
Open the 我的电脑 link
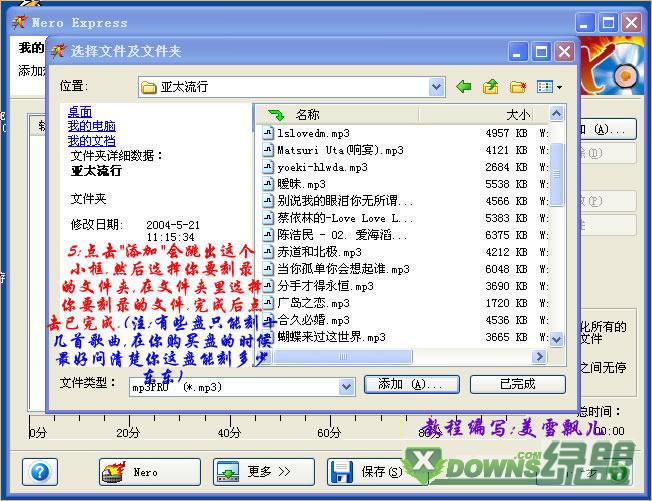pyautogui.click(x=91, y=126)
